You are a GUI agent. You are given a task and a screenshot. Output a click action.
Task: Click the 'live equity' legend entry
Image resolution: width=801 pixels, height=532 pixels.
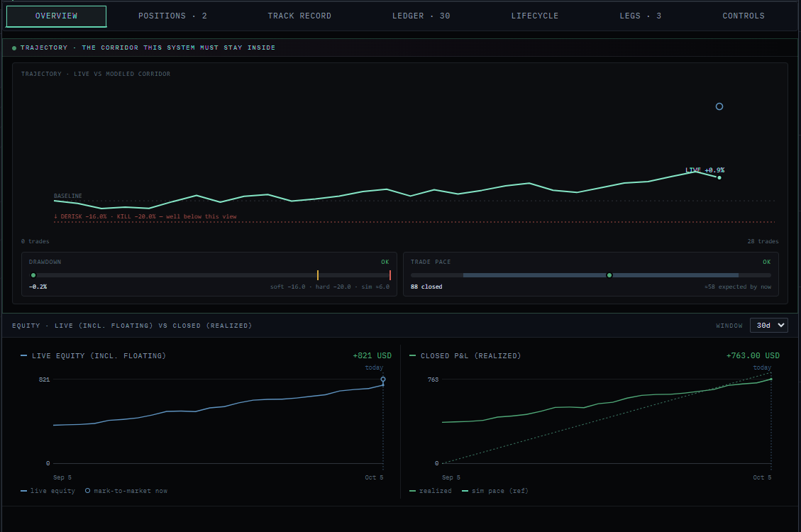point(48,491)
